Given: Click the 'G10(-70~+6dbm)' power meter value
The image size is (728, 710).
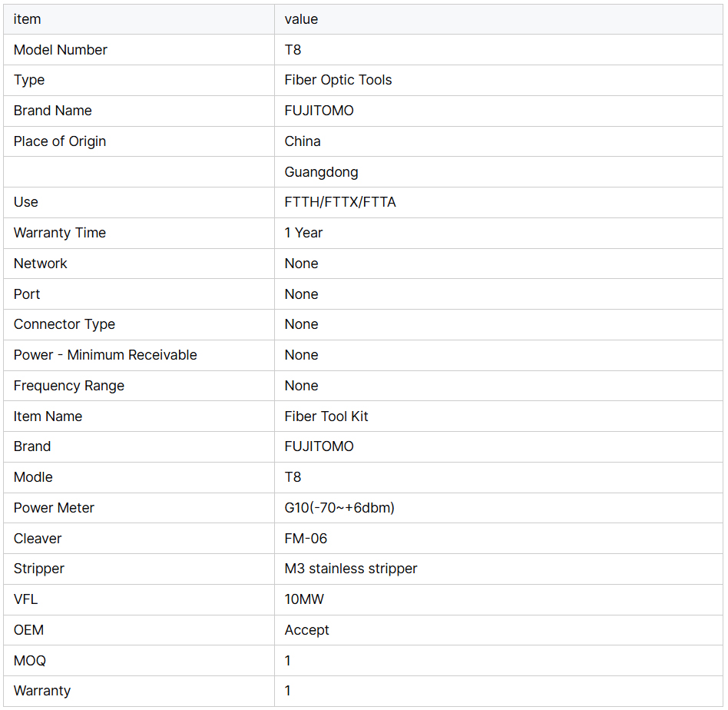Looking at the screenshot, I should [339, 508].
